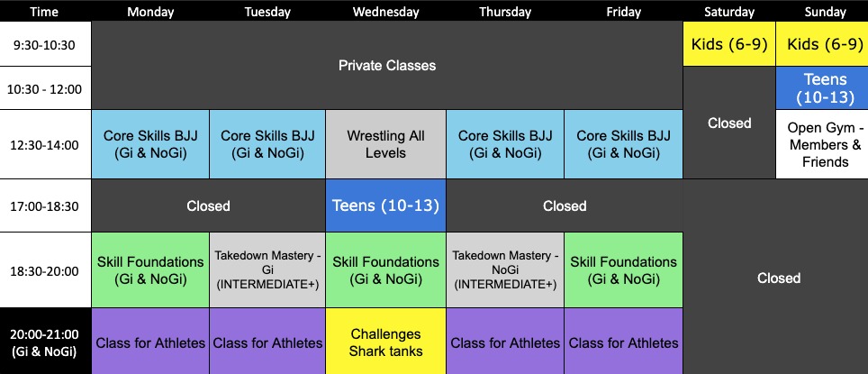Select Saturday's Kids (6-9) class

click(x=729, y=44)
